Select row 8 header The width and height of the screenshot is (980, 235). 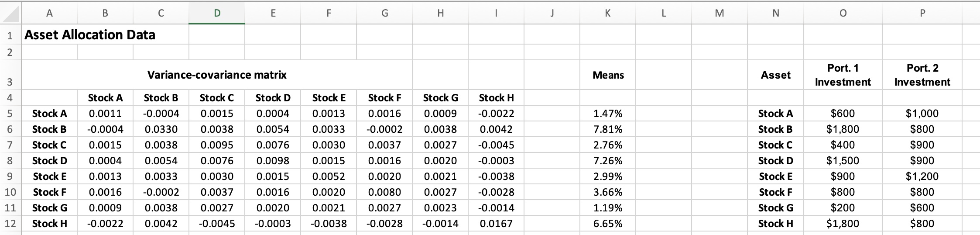[x=10, y=161]
